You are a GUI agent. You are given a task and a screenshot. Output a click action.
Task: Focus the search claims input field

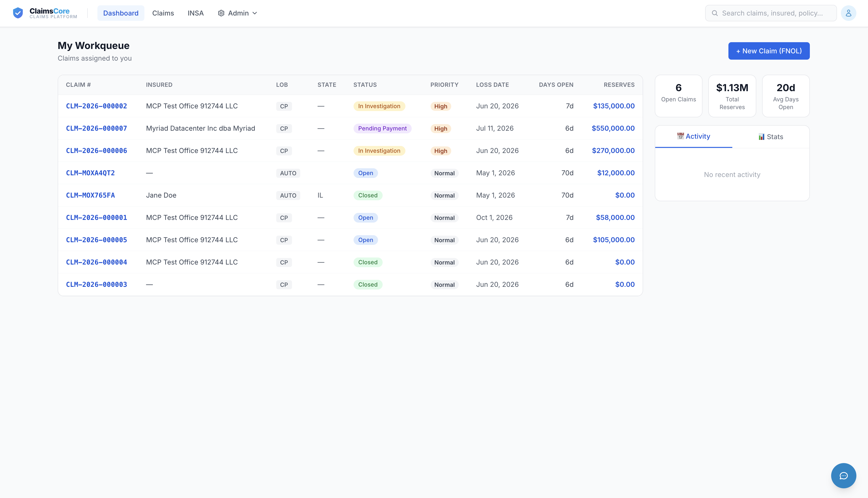pyautogui.click(x=771, y=13)
